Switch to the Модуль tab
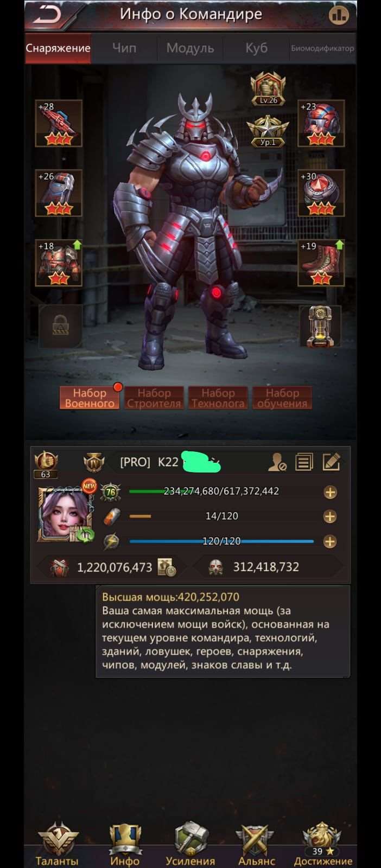The width and height of the screenshot is (381, 868). point(190,48)
